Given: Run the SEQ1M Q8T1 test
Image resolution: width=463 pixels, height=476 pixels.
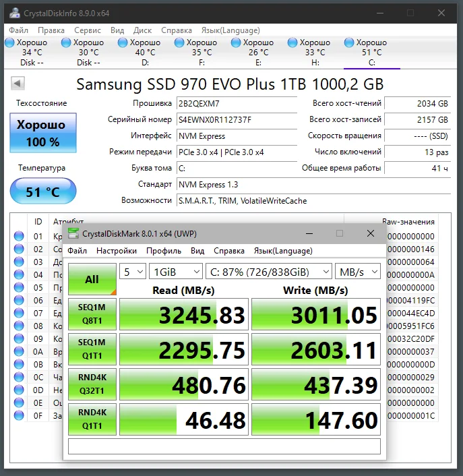Looking at the screenshot, I should pyautogui.click(x=92, y=314).
